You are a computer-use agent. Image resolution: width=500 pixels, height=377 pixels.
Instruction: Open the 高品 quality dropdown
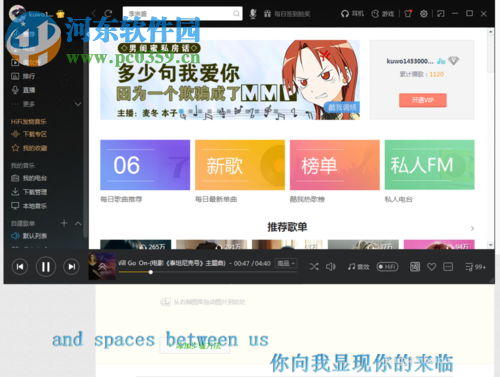[x=286, y=263]
